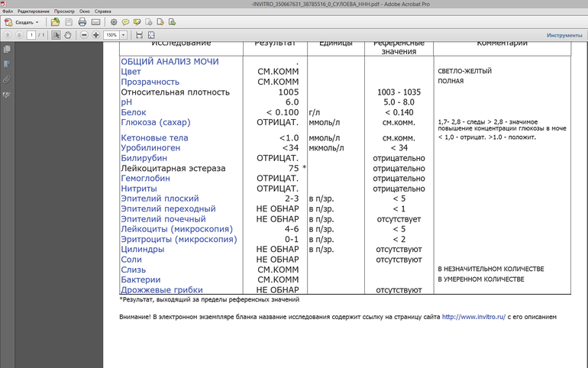Image resolution: width=588 pixels, height=368 pixels.
Task: Open the Гемоглобин link
Action: [x=145, y=179]
